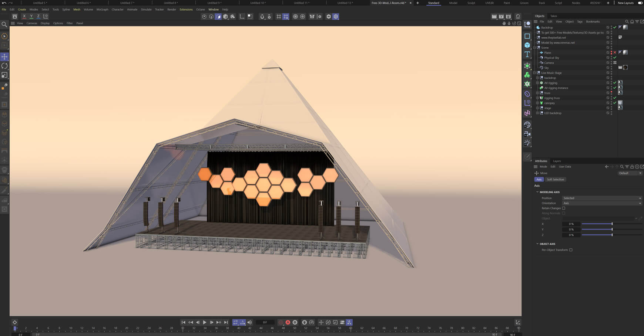The image size is (644, 336).
Task: Lock the X axis
Action: click(24, 16)
